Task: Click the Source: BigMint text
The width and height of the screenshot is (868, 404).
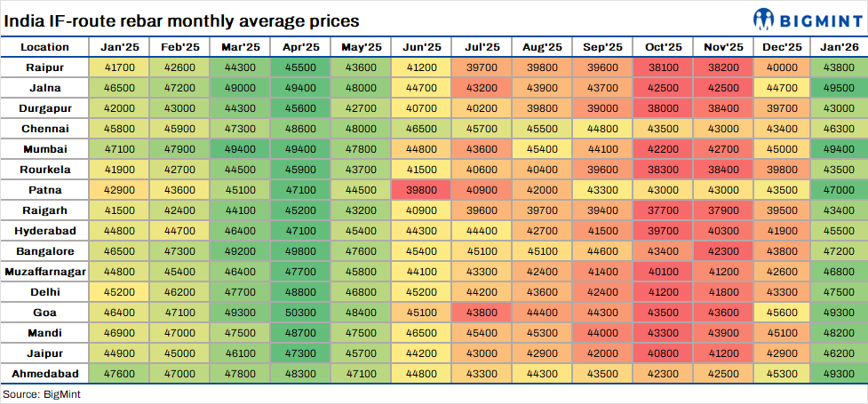Action: [42, 393]
